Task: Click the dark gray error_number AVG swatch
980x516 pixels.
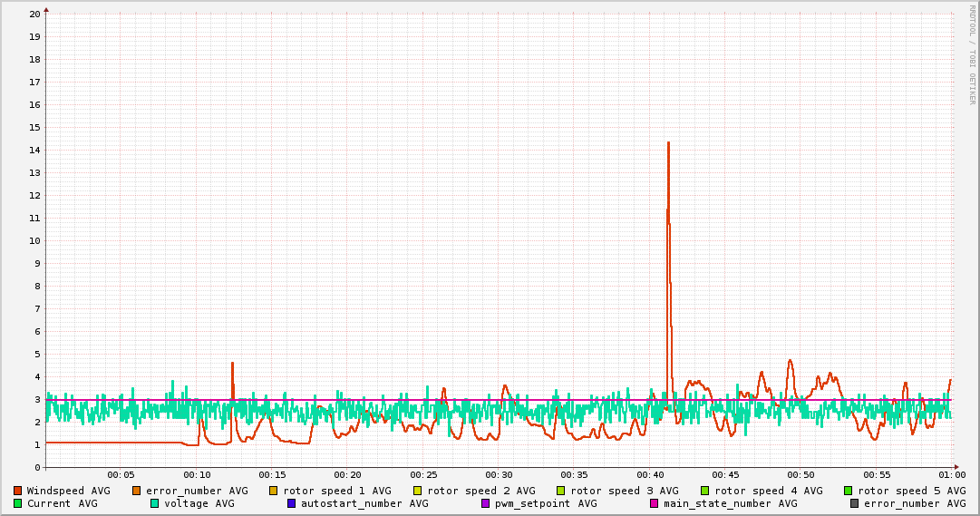Action: click(854, 503)
